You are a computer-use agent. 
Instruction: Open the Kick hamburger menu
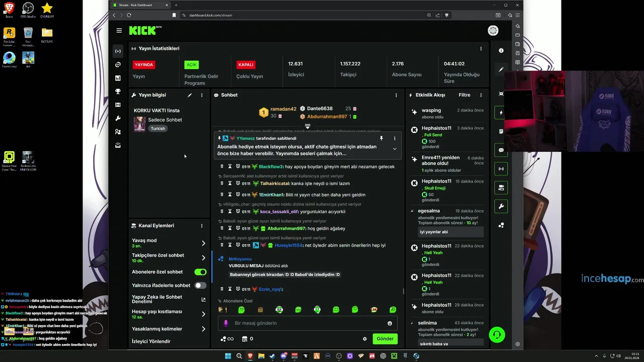pos(119,31)
